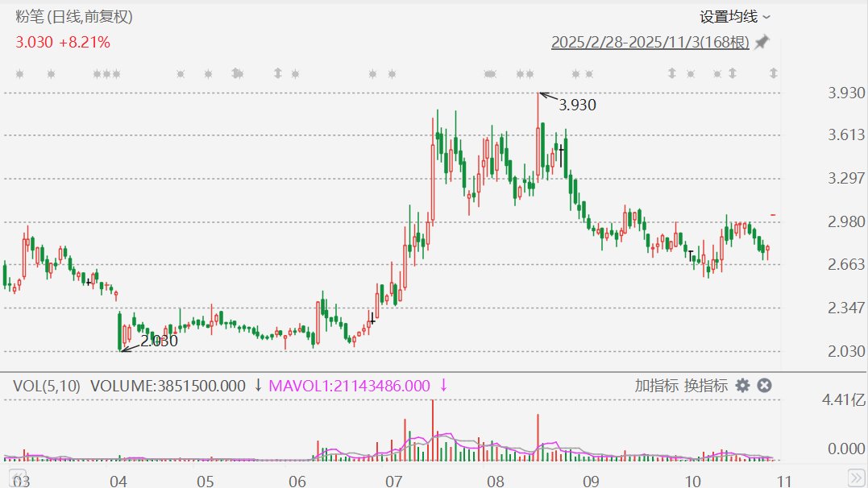
Task: Close the VOL indicator panel
Action: pos(764,386)
